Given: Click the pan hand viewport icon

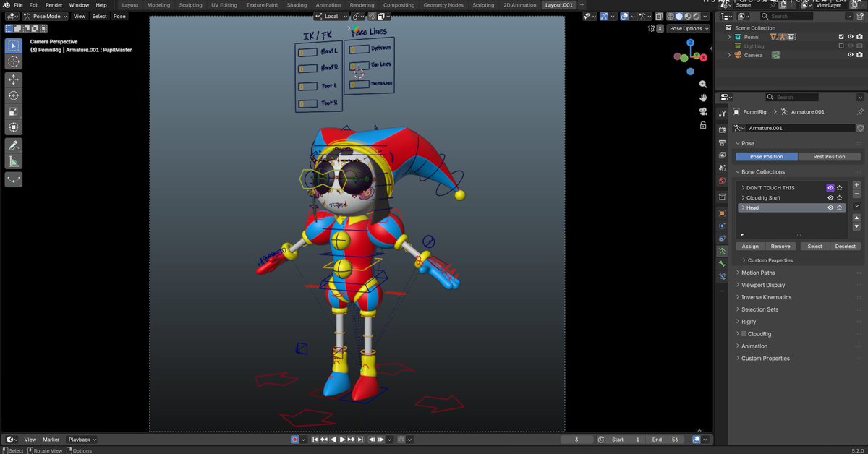Looking at the screenshot, I should (x=703, y=97).
